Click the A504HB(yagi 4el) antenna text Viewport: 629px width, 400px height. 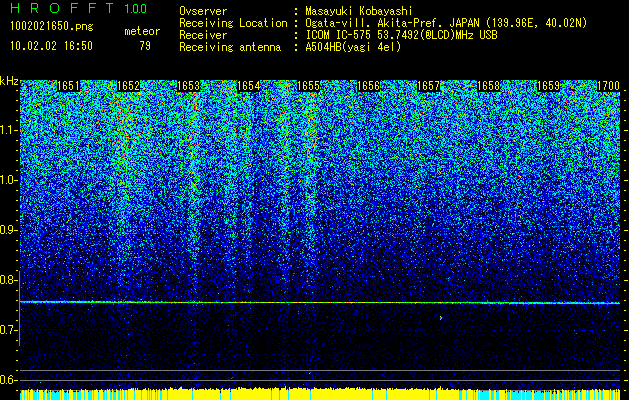(353, 47)
